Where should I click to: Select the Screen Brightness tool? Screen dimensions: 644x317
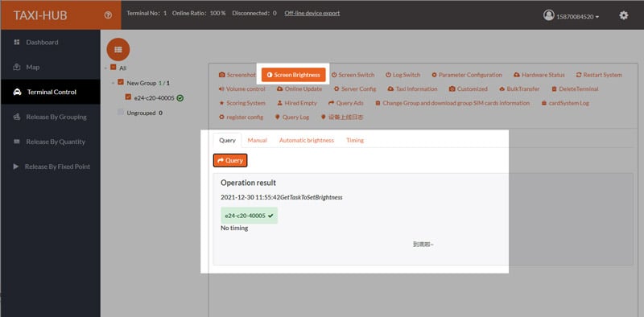pyautogui.click(x=293, y=75)
